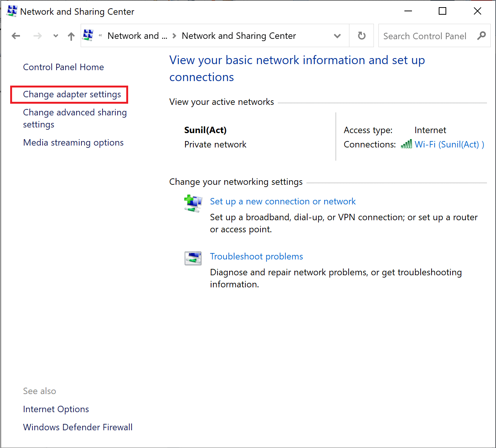This screenshot has width=496, height=448.
Task: Click the Troubleshoot problems icon
Action: (193, 258)
